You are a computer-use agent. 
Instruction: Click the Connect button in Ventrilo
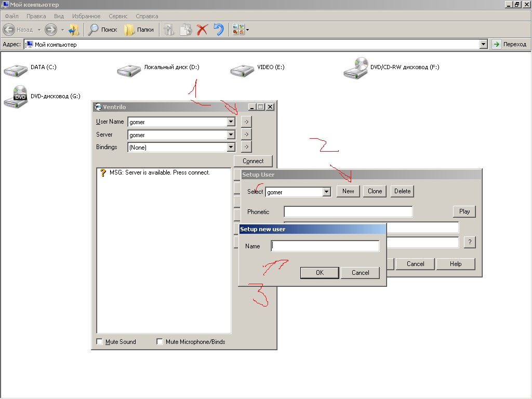coord(253,161)
